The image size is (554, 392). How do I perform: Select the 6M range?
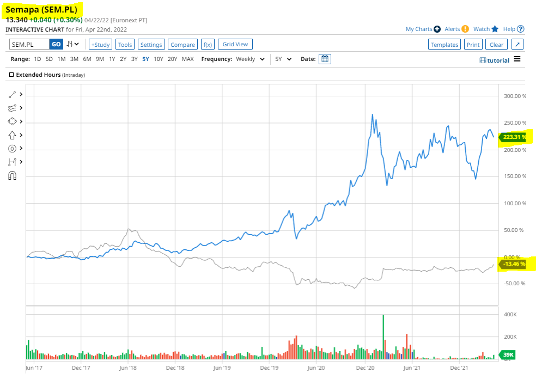87,59
